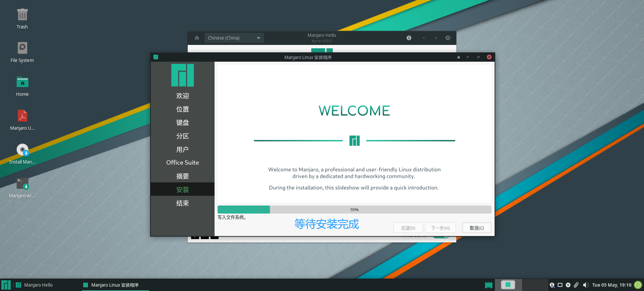This screenshot has width=644, height=291.
Task: Click the show desktop icon in panel
Action: click(489, 285)
